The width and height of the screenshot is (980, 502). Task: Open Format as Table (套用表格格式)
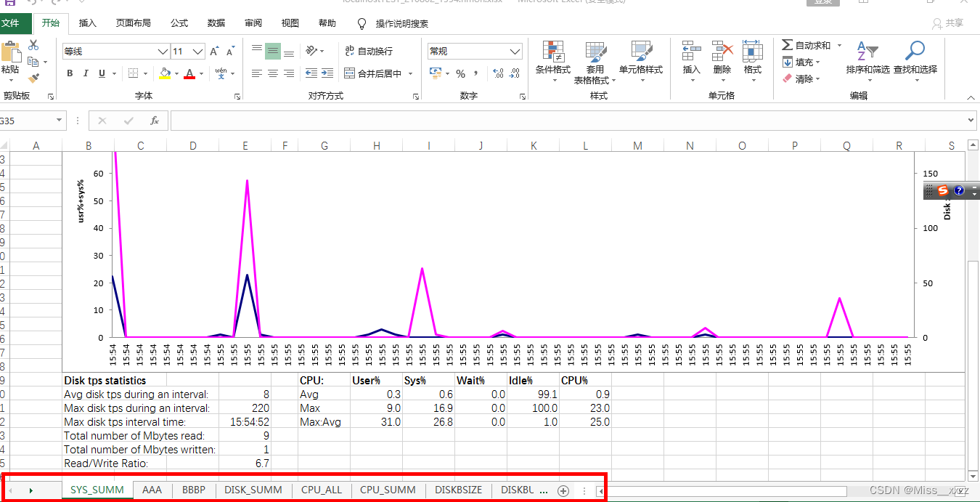pos(595,62)
